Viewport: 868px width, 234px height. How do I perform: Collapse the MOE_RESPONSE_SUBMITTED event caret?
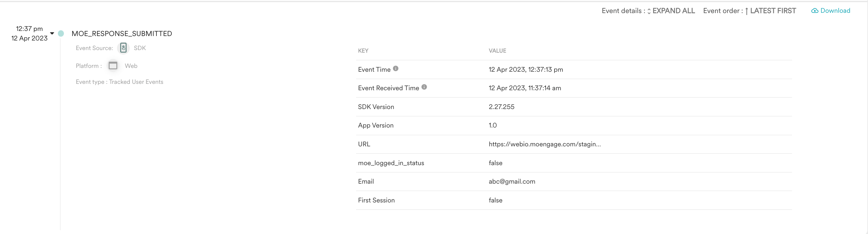[x=52, y=33]
